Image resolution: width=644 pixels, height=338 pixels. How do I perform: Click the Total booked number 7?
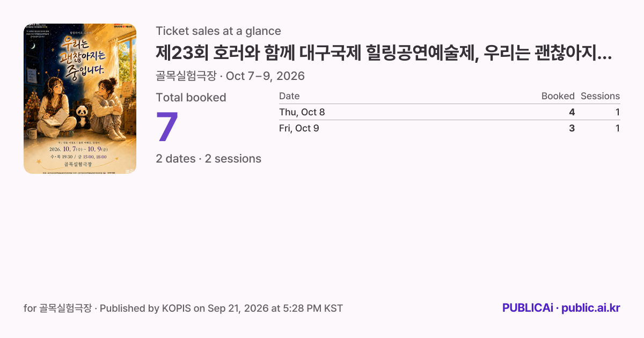click(x=167, y=127)
